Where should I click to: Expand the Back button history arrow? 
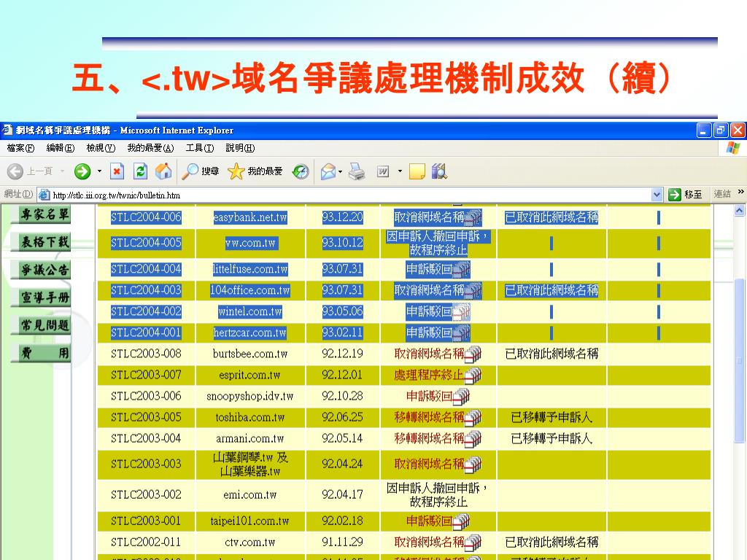(62, 171)
